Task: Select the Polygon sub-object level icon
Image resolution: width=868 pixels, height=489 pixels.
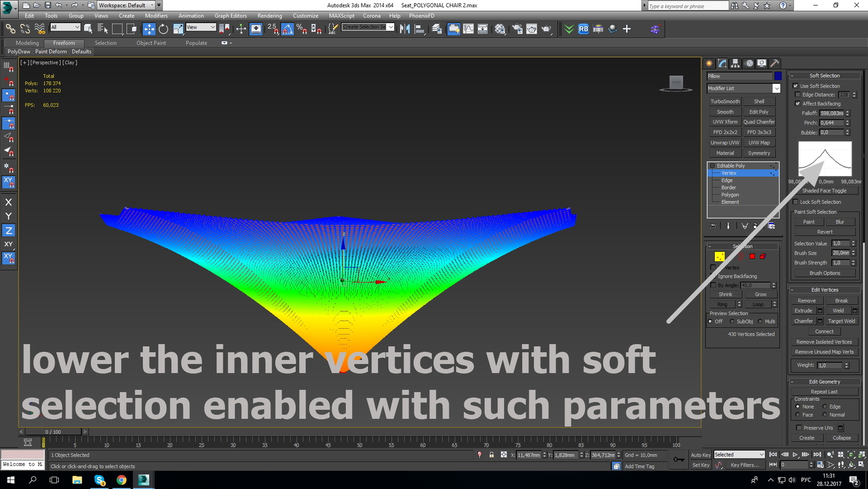Action: (x=752, y=256)
